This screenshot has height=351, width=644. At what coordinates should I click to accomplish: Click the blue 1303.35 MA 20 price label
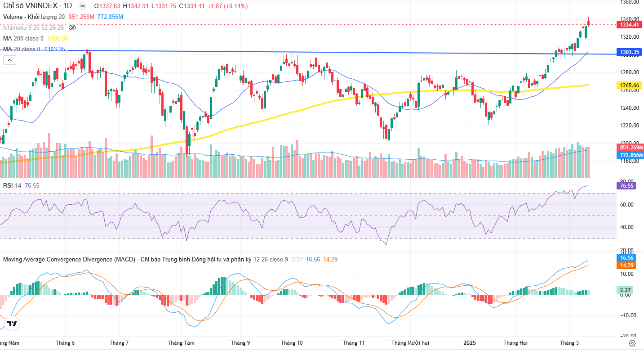point(629,52)
